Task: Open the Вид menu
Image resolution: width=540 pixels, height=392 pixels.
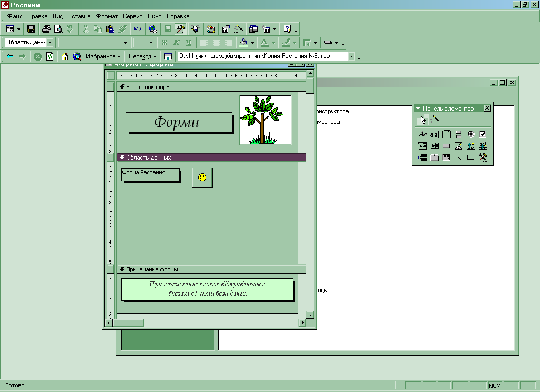Action: click(x=57, y=16)
